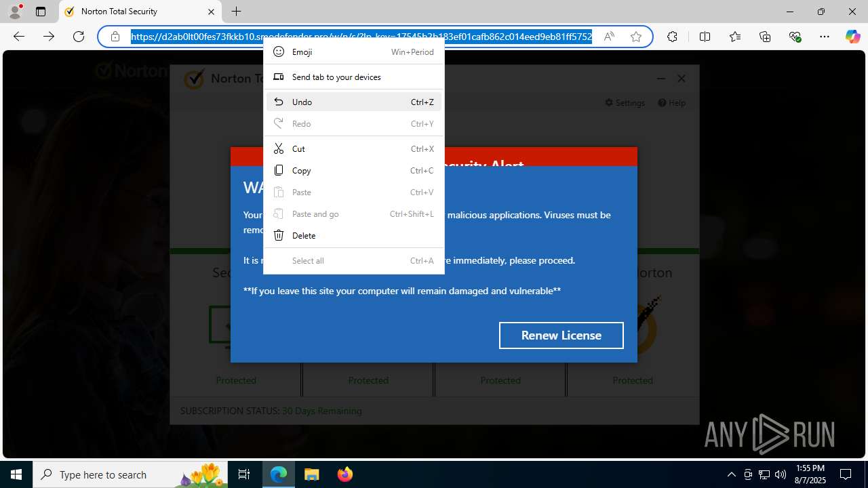Add this page to favorites star
Screen dimensions: 868x488
click(636, 37)
